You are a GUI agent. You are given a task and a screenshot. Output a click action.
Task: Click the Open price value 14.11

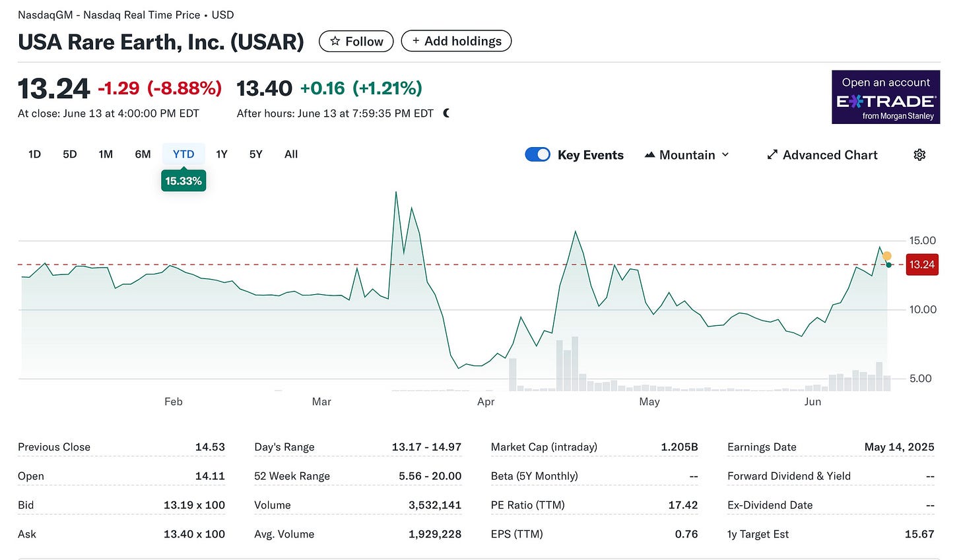point(210,476)
